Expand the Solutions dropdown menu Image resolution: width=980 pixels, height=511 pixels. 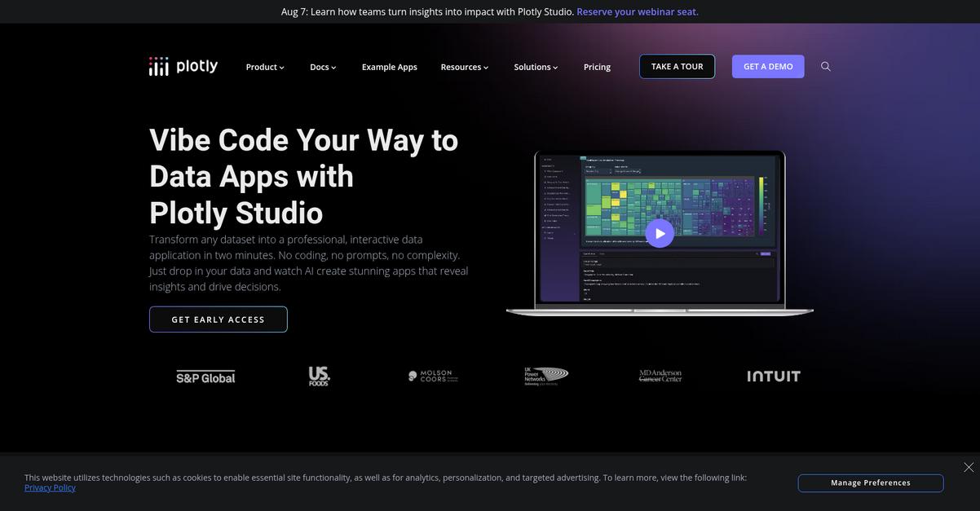(x=536, y=67)
